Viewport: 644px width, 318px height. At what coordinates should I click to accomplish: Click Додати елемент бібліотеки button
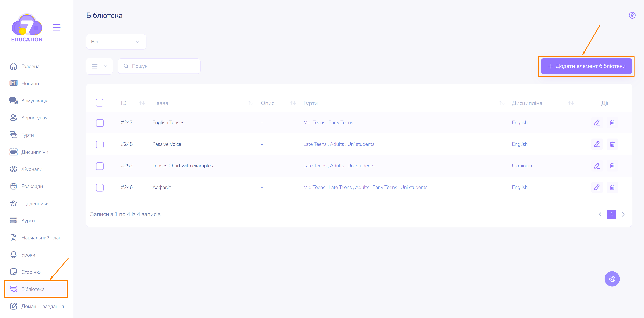tap(586, 66)
